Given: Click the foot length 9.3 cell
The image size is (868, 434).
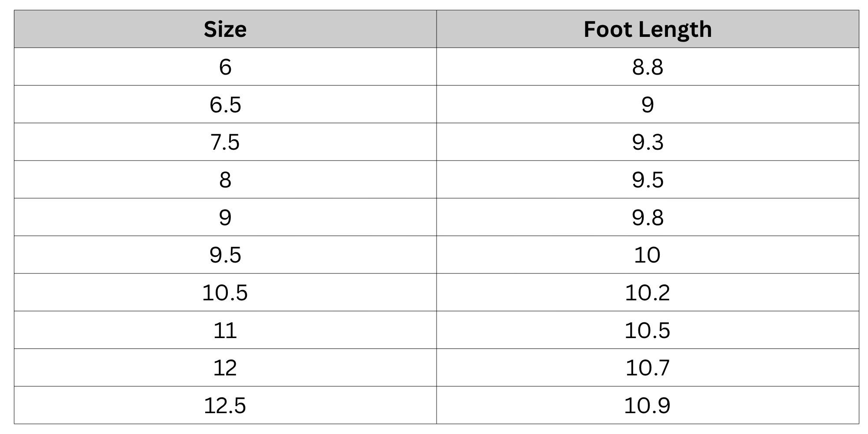Looking at the screenshot, I should 648,142.
